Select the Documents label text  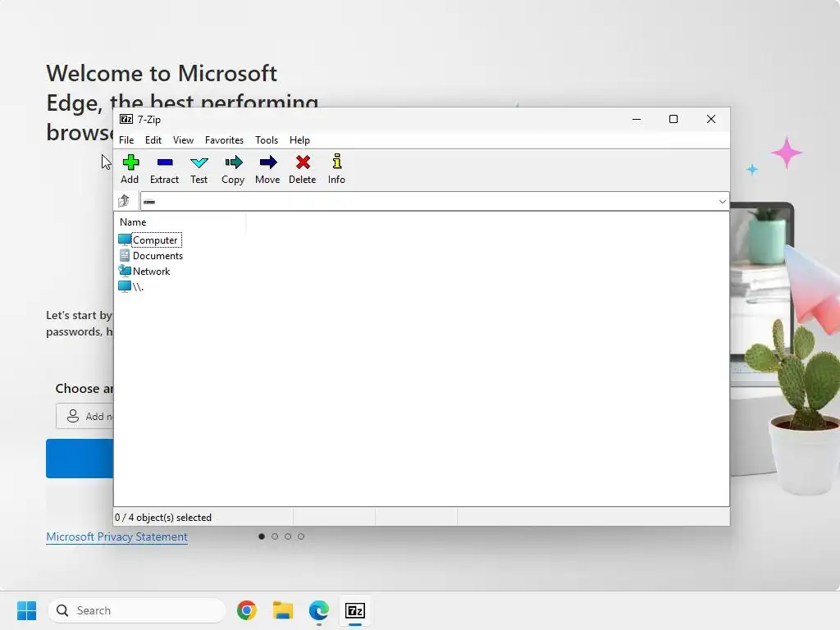point(157,256)
